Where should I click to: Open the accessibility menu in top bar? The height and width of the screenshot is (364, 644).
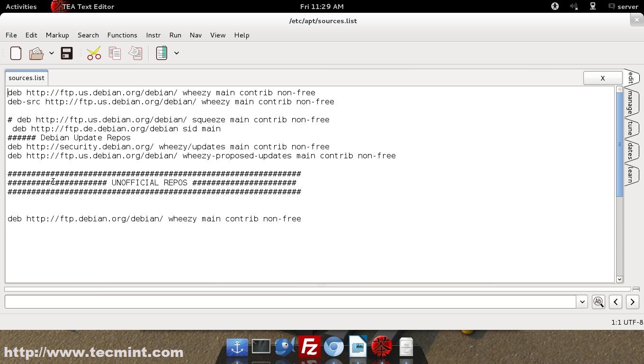(x=555, y=7)
